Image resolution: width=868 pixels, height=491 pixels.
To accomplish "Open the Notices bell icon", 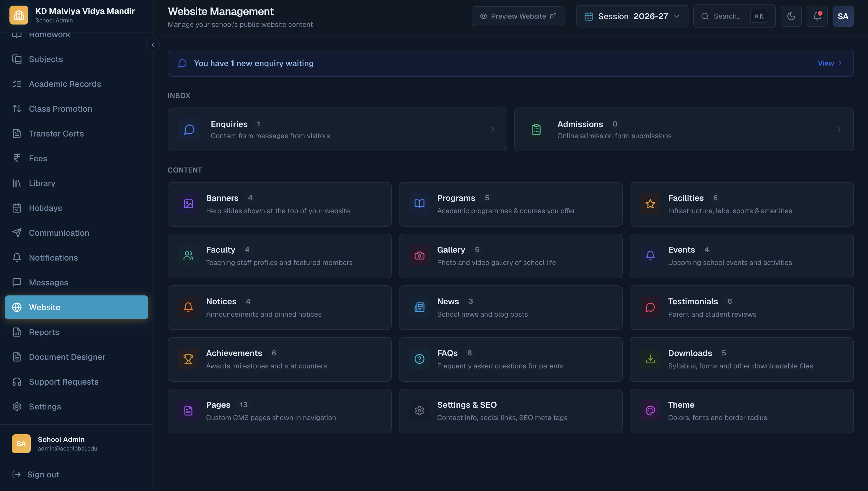I will coord(188,307).
